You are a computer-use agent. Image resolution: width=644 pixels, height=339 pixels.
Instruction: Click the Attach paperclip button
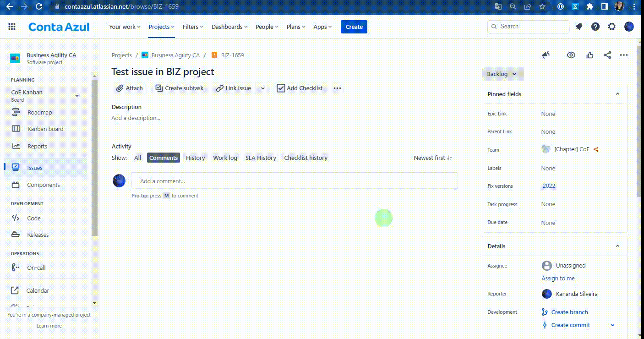tap(130, 88)
